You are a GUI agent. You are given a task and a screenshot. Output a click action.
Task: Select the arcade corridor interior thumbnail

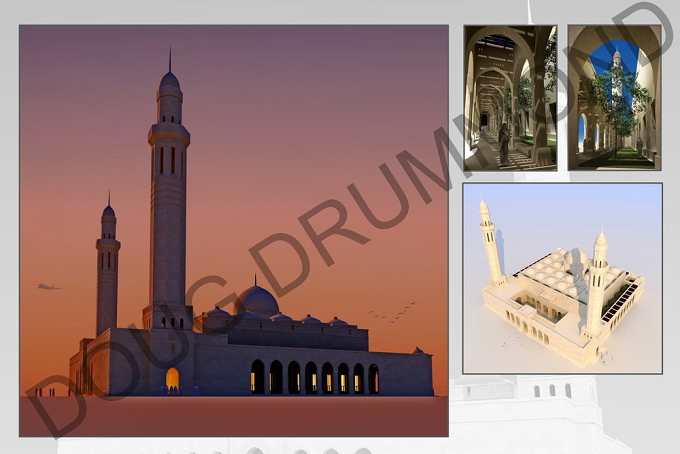pos(510,98)
